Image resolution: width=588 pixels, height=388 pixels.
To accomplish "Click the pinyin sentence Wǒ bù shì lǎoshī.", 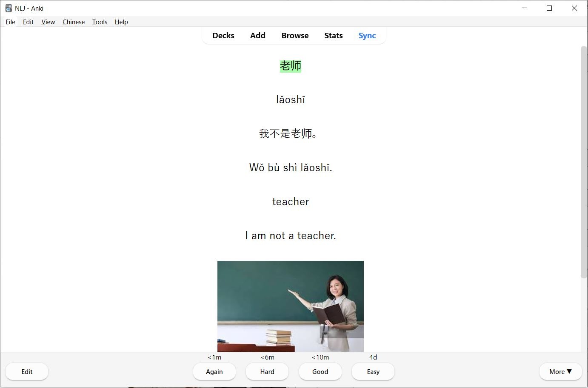I will point(291,168).
